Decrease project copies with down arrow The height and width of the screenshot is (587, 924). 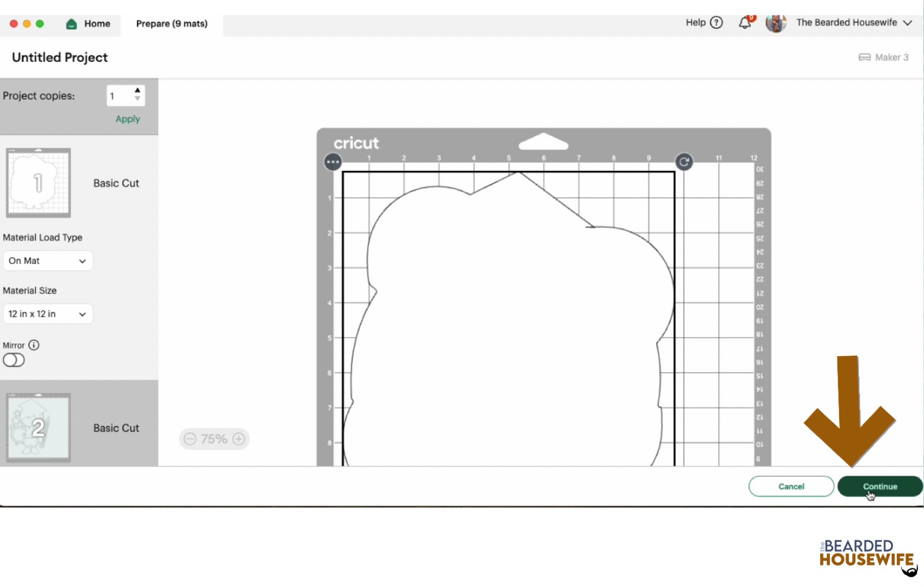pos(137,99)
